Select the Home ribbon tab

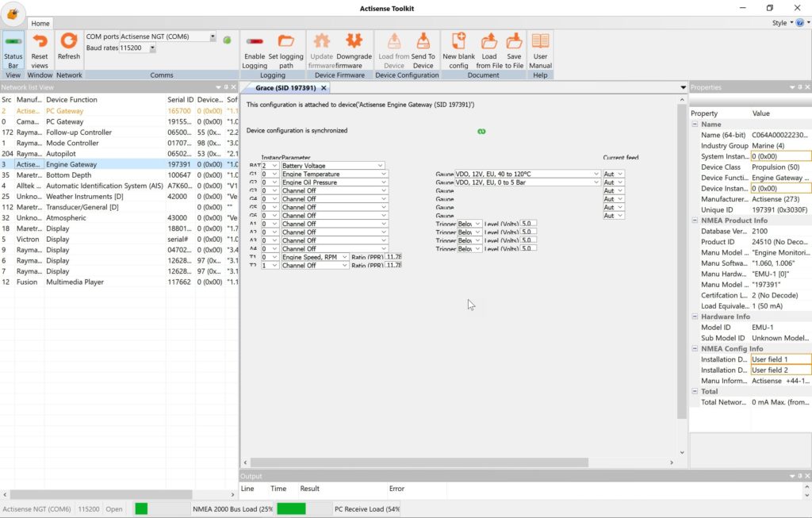[40, 23]
